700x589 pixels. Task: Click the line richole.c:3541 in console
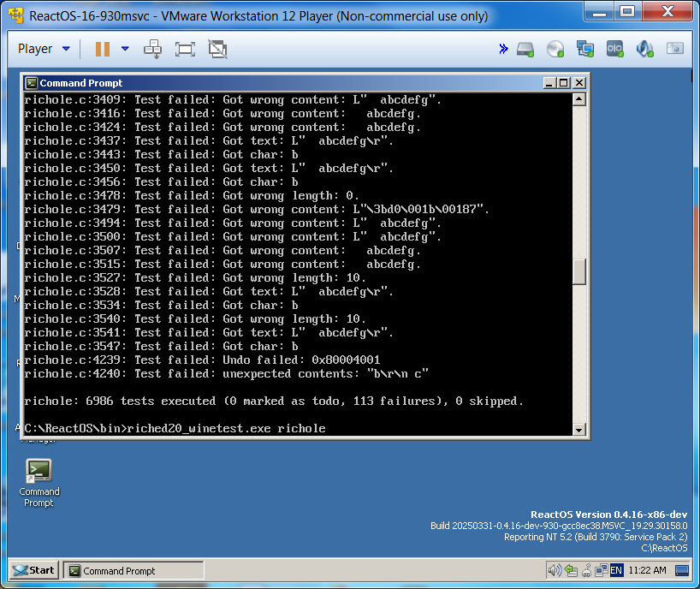pos(209,333)
